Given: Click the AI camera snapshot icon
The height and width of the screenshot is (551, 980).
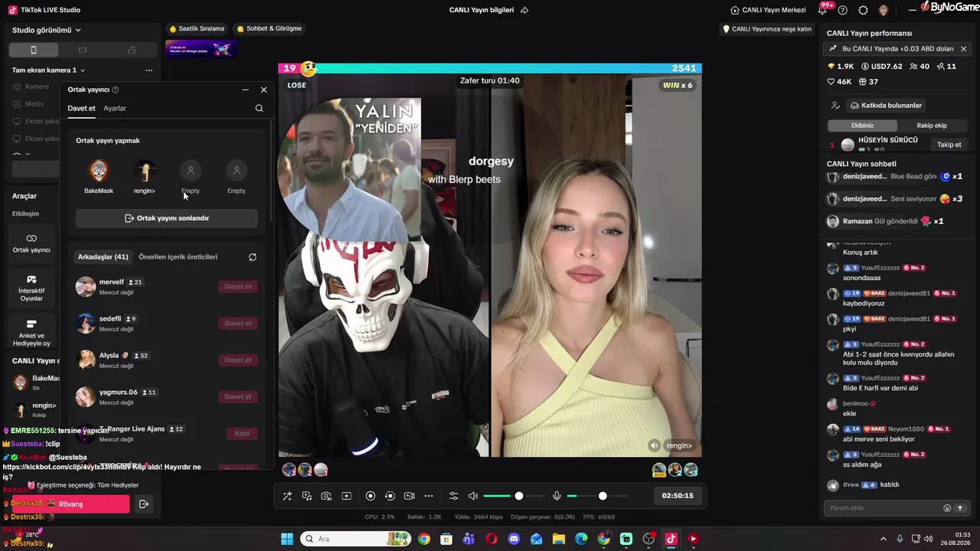Looking at the screenshot, I should (326, 496).
